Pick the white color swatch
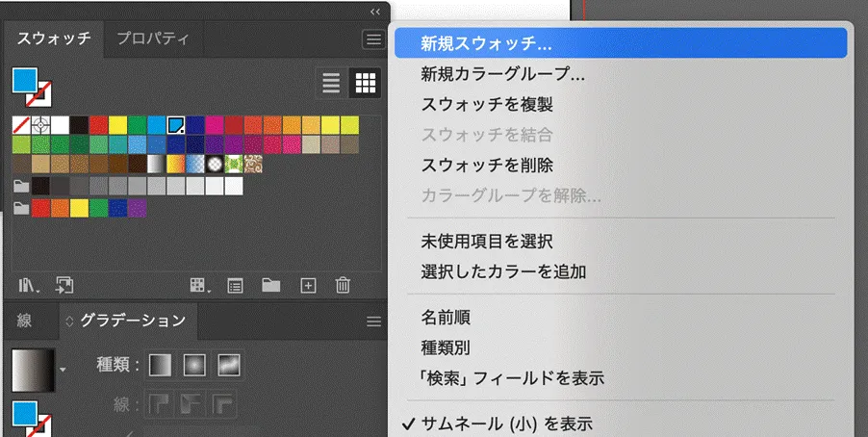Viewport: 868px width, 437px height. (60, 125)
